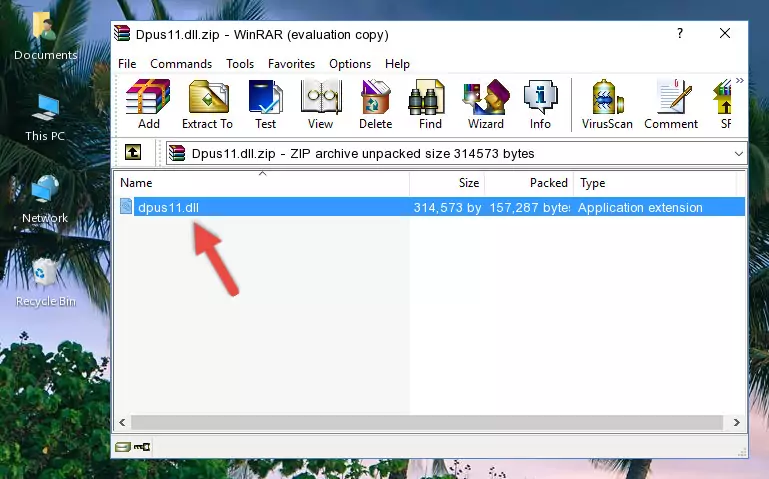Screen dimensions: 769x479
Task: Click the horizontal scrollbar left arrow
Action: coord(123,422)
